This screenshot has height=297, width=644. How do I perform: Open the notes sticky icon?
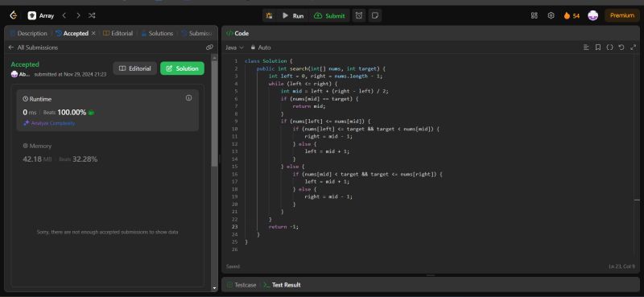point(374,15)
